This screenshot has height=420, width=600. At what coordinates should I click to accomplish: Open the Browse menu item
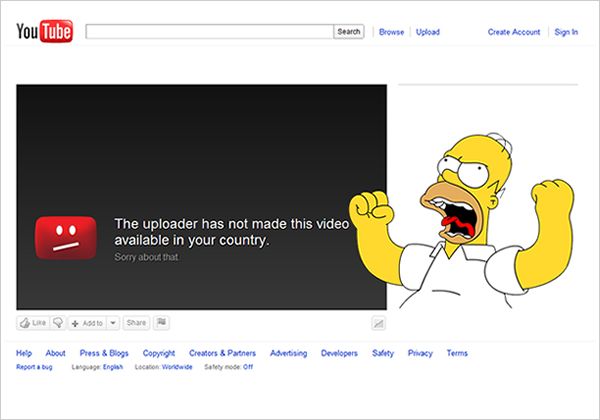point(391,32)
